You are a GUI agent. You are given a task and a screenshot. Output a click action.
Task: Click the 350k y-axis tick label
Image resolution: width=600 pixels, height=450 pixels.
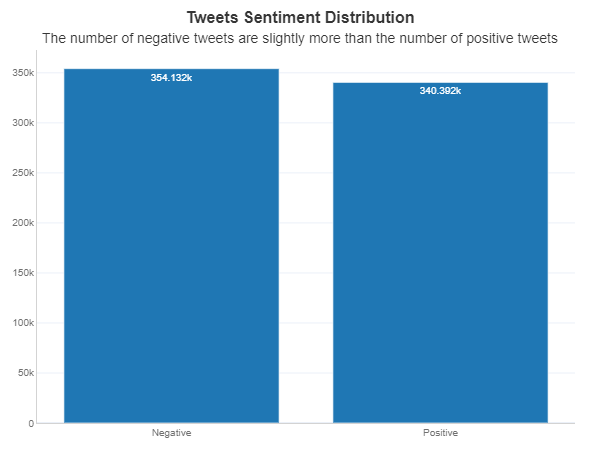coord(23,73)
